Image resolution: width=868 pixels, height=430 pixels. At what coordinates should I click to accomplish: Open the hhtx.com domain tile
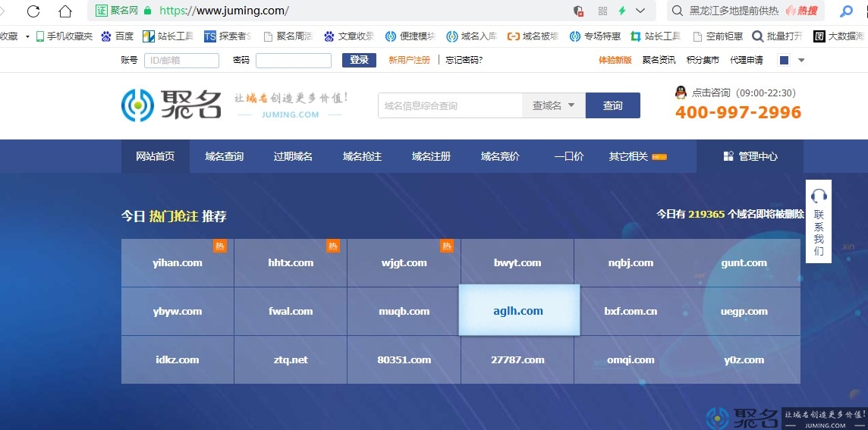click(x=291, y=263)
